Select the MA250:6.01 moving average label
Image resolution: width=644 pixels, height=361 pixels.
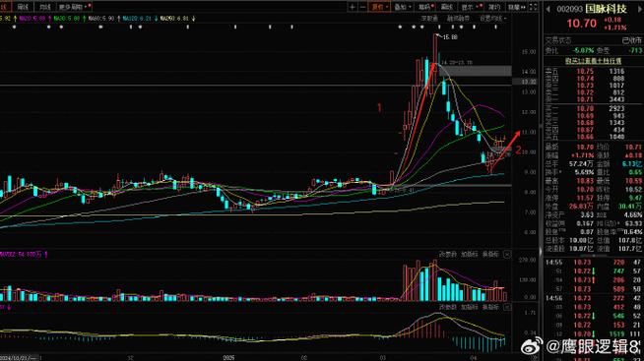(175, 19)
